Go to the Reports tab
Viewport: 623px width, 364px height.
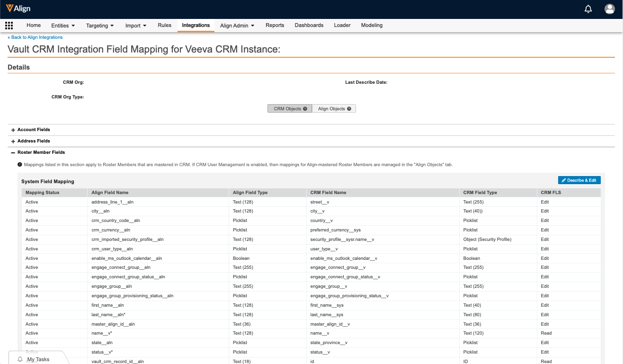coord(275,26)
